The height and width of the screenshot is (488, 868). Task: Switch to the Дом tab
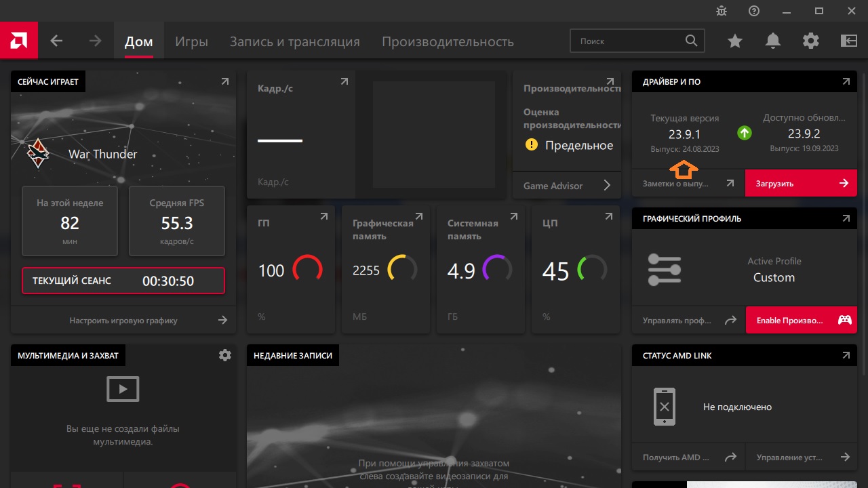(139, 41)
